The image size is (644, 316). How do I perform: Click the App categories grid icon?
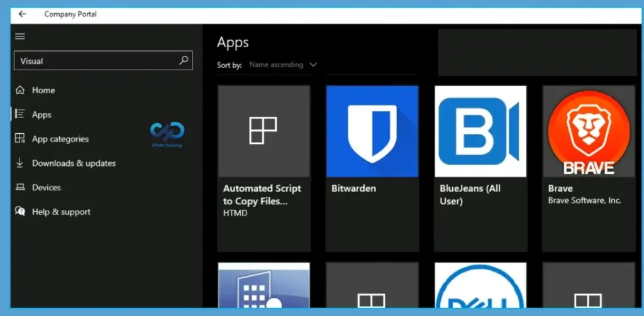click(19, 138)
